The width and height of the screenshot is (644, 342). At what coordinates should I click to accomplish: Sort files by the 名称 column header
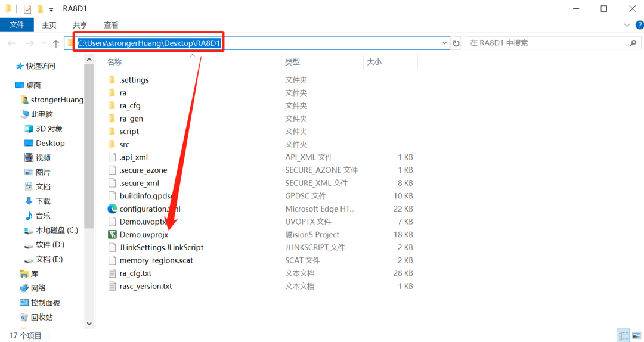point(114,62)
